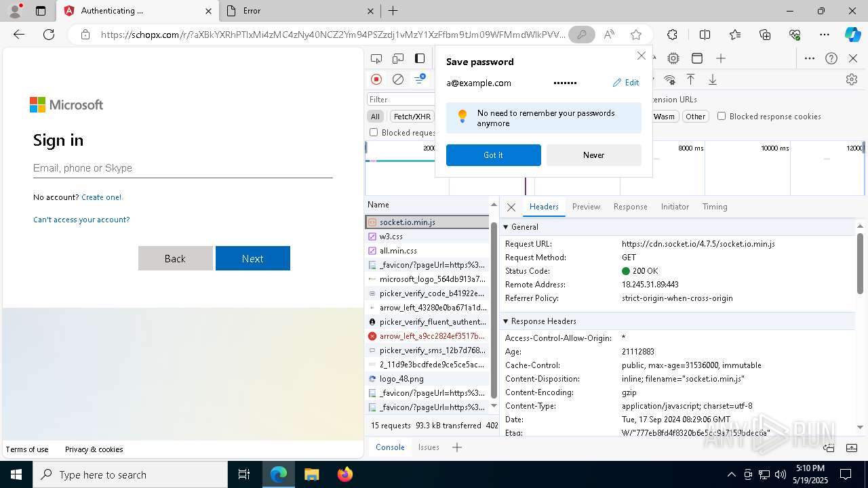Click the Back button on sign-in
The width and height of the screenshot is (868, 488).
176,258
